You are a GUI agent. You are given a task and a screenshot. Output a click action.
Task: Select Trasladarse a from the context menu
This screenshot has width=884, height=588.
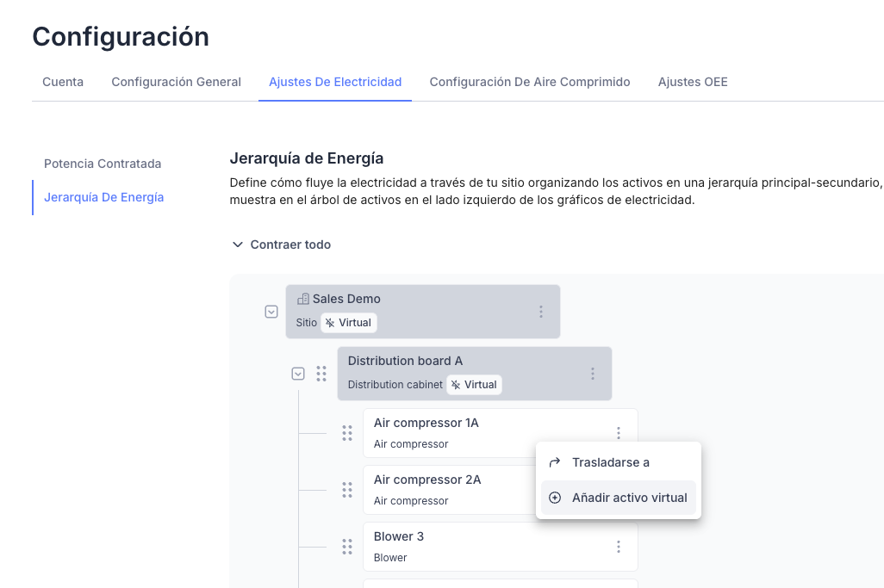click(611, 462)
